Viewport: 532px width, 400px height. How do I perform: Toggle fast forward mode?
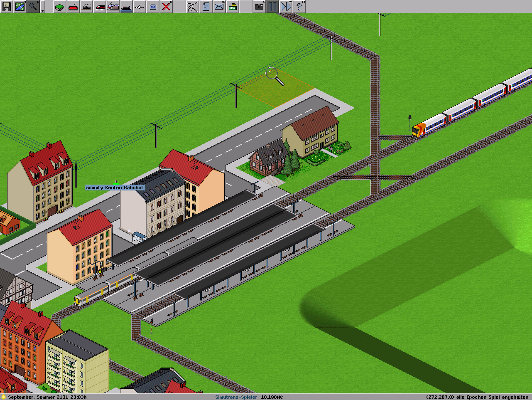click(286, 7)
